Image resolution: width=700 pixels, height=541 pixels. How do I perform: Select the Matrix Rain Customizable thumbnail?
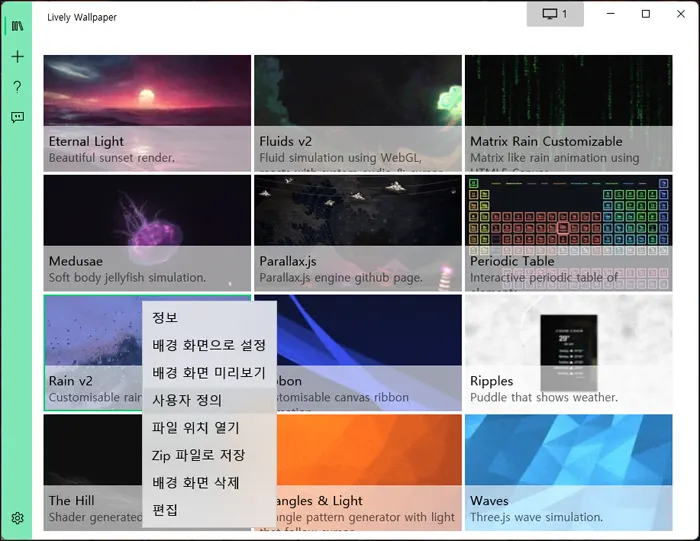click(569, 113)
